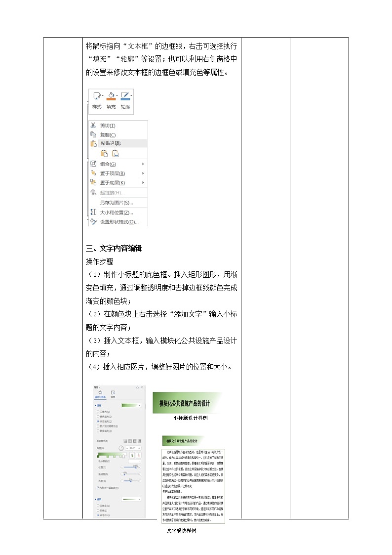Select the 渐变填充 radio button

[x=98, y=421]
